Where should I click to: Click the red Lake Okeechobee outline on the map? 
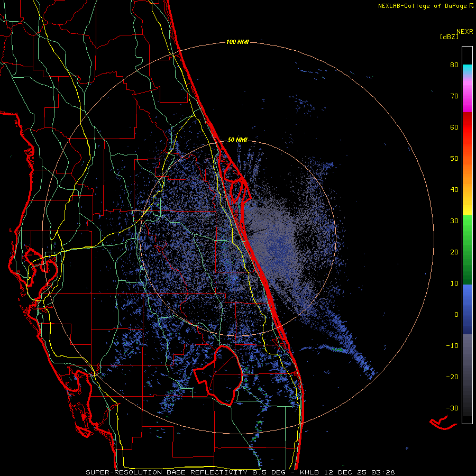point(218,376)
